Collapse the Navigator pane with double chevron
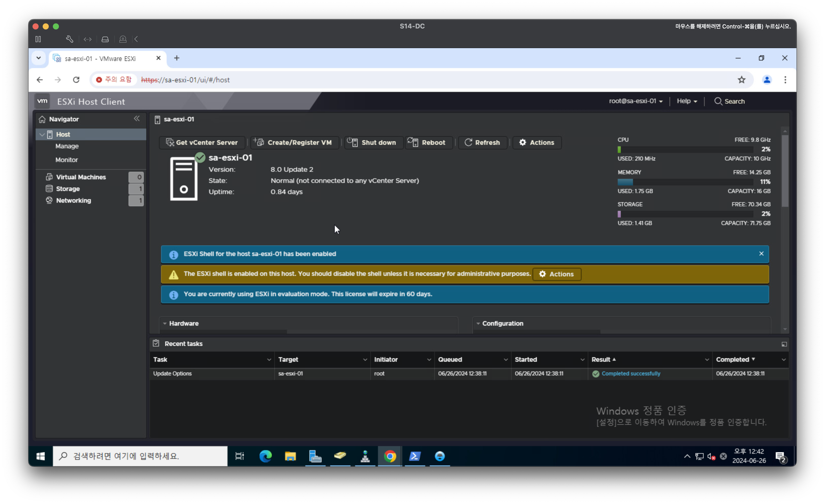 tap(137, 119)
